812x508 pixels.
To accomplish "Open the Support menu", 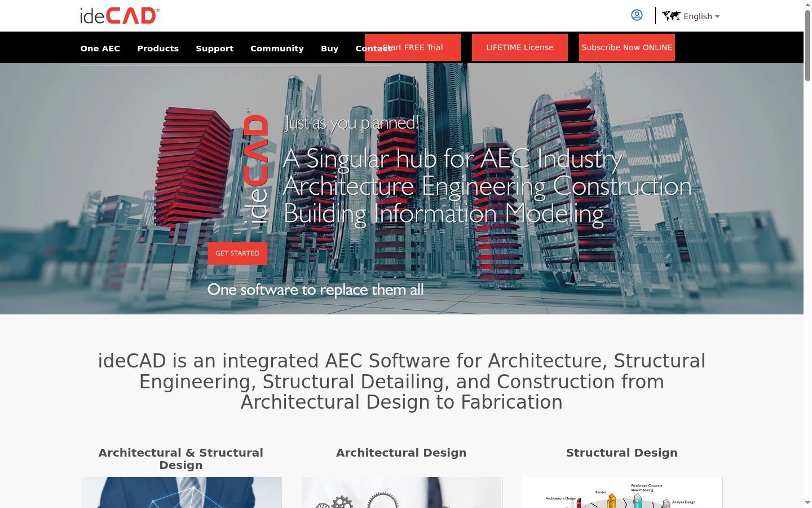I will [x=215, y=49].
